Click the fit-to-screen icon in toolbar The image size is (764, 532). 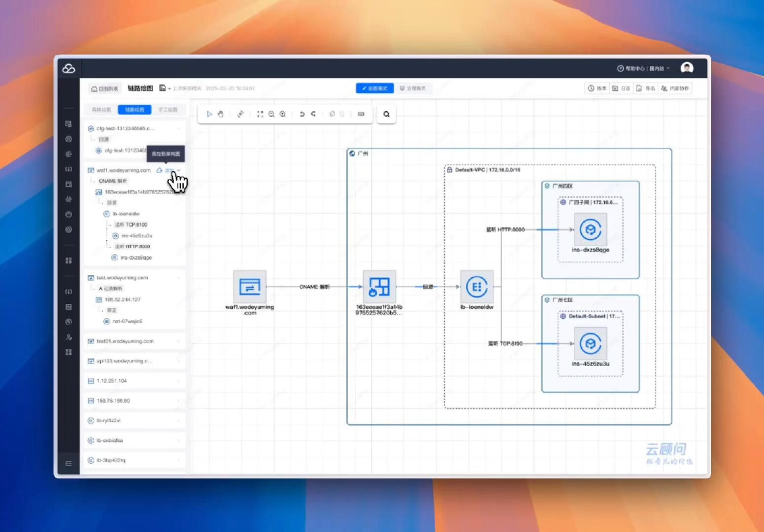tap(260, 114)
